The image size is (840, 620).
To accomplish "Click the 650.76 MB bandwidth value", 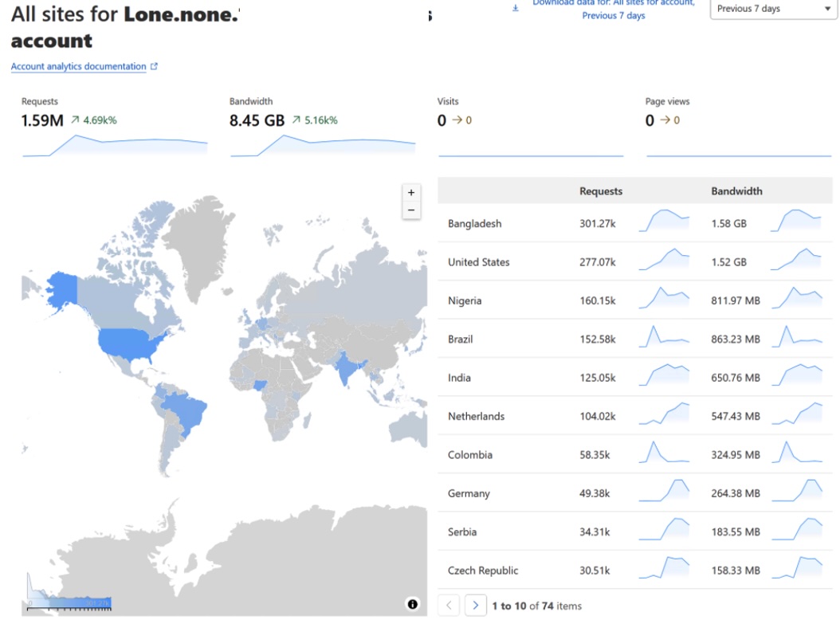I will click(736, 378).
